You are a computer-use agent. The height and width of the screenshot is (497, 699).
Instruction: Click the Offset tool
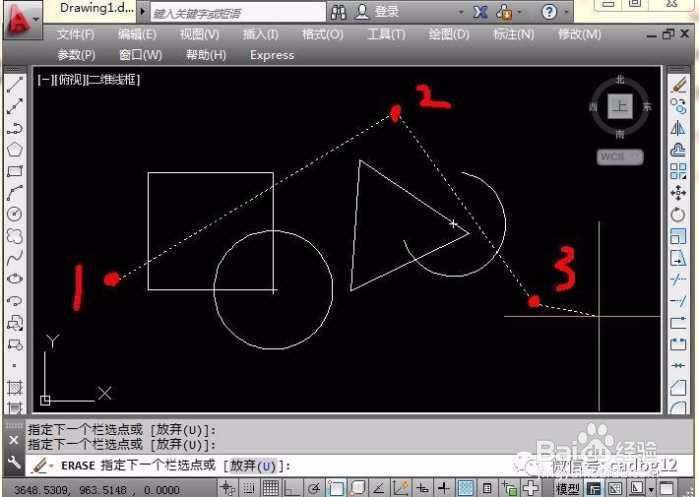678,149
